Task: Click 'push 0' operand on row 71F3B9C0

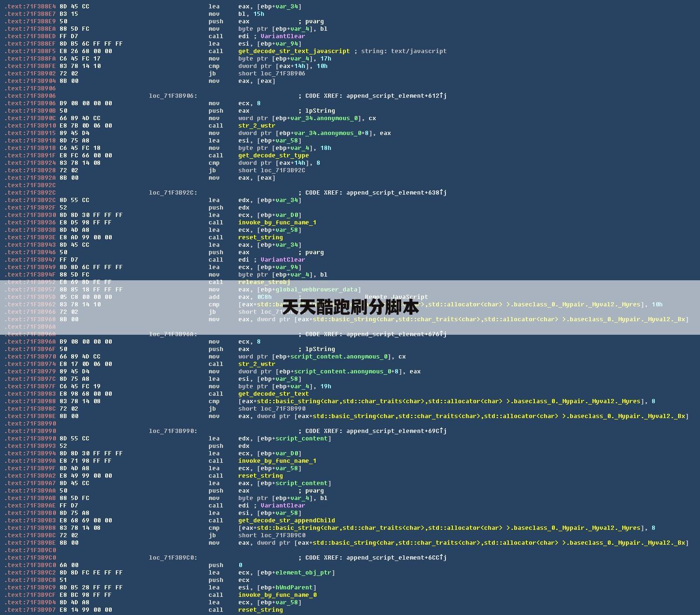Action: [x=240, y=565]
